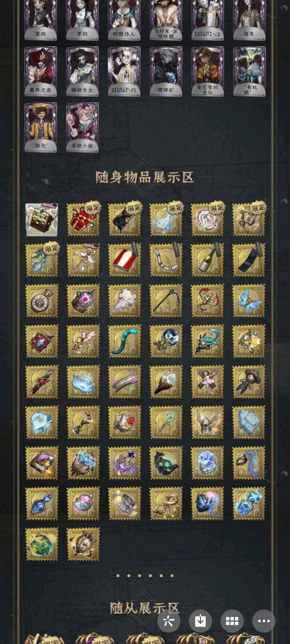The width and height of the screenshot is (290, 644).
Task: Select the slot machine accessory item
Action: (42, 219)
